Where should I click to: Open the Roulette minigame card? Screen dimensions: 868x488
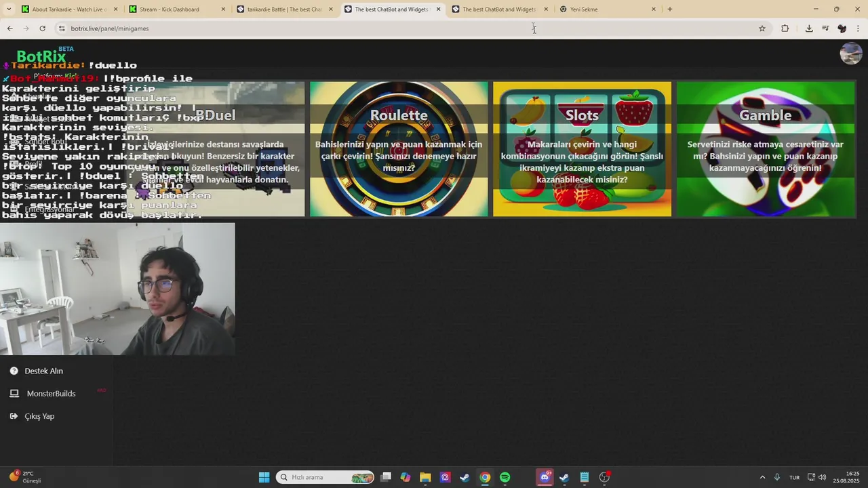pos(399,149)
